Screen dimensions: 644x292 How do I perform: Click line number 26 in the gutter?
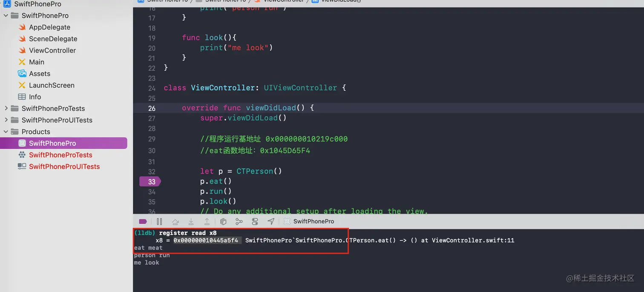pos(152,108)
